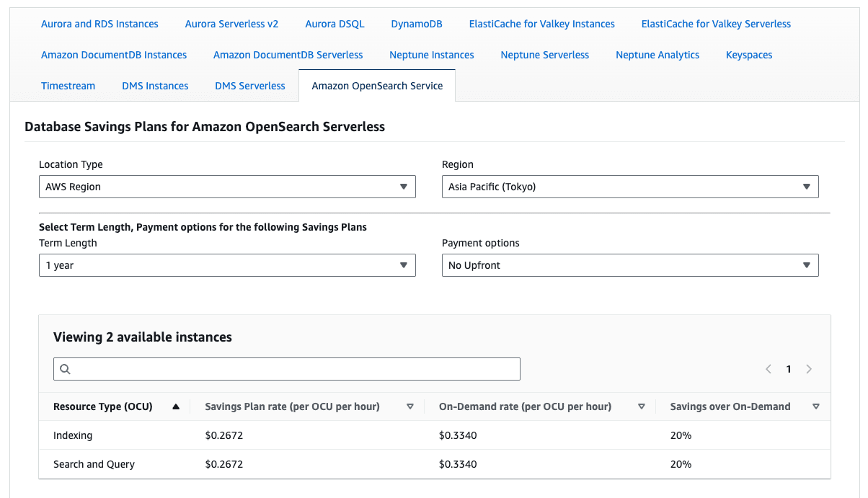Viewport: 868px width, 498px height.
Task: Open the Payment options dropdown showing No Upfront
Action: click(630, 265)
